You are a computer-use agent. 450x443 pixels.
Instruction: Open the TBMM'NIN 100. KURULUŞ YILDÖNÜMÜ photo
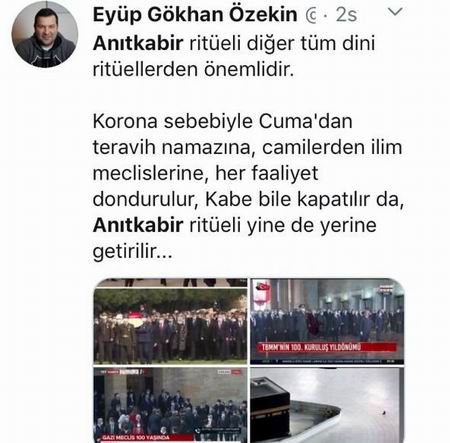click(327, 321)
